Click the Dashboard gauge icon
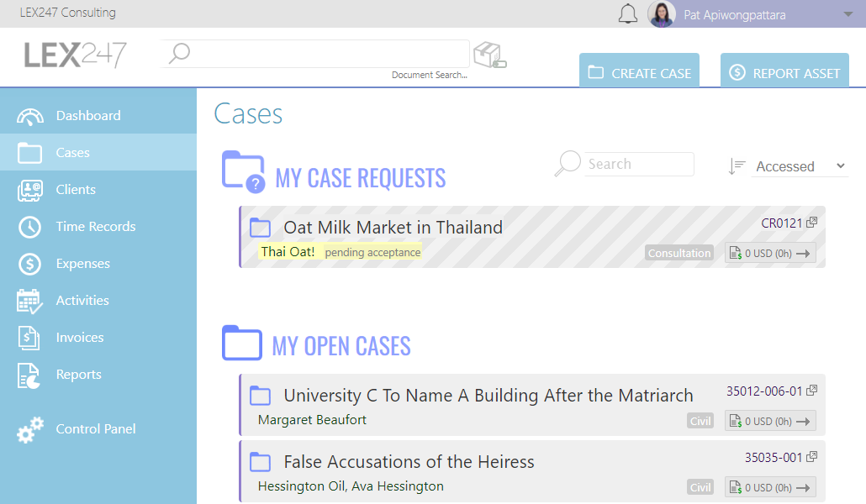The image size is (866, 504). tap(29, 117)
